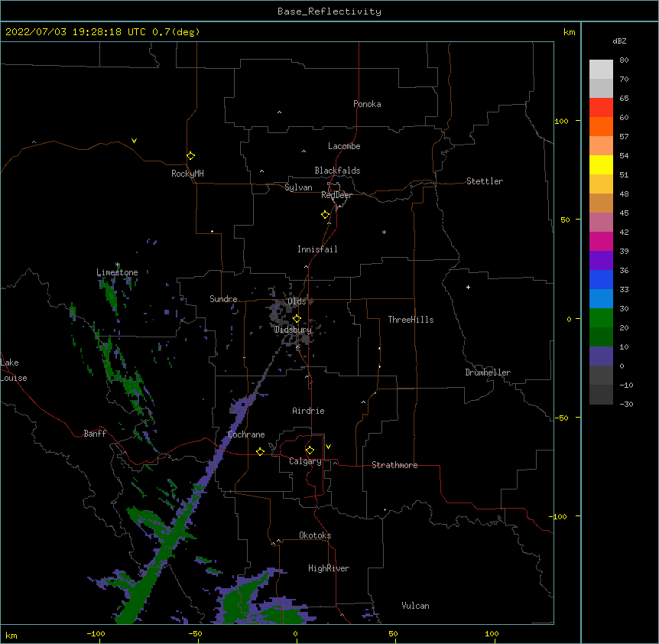Image resolution: width=659 pixels, height=644 pixels.
Task: Click the Okotoks city label
Action: click(x=315, y=535)
